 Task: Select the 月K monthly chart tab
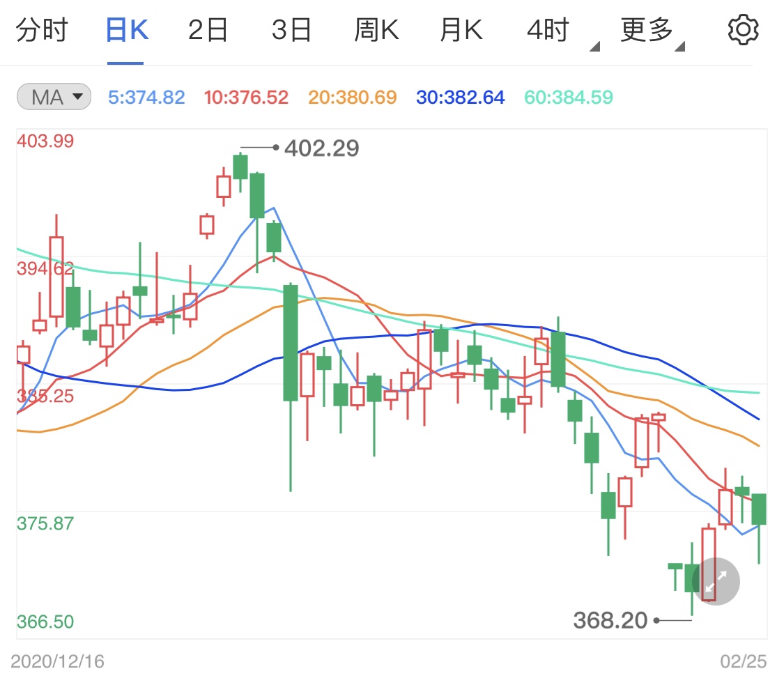[x=460, y=29]
